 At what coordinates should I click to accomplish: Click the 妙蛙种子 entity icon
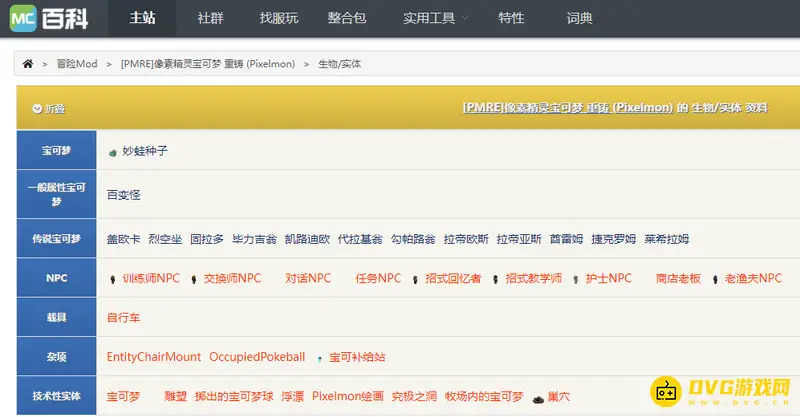click(x=113, y=152)
